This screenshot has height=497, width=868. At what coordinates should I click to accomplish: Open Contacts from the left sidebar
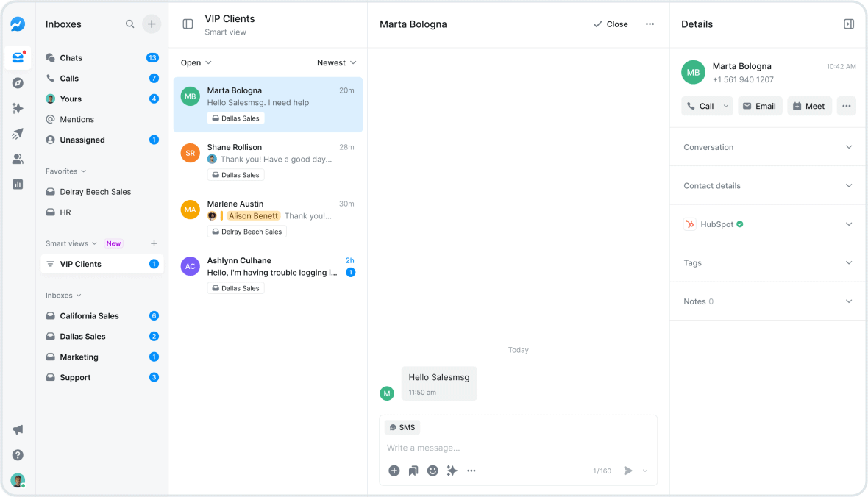coord(18,159)
